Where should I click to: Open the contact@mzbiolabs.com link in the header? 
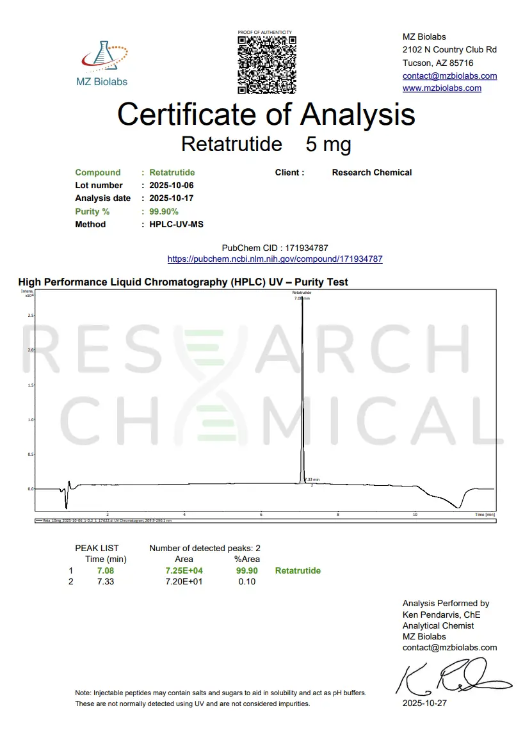pyautogui.click(x=449, y=76)
